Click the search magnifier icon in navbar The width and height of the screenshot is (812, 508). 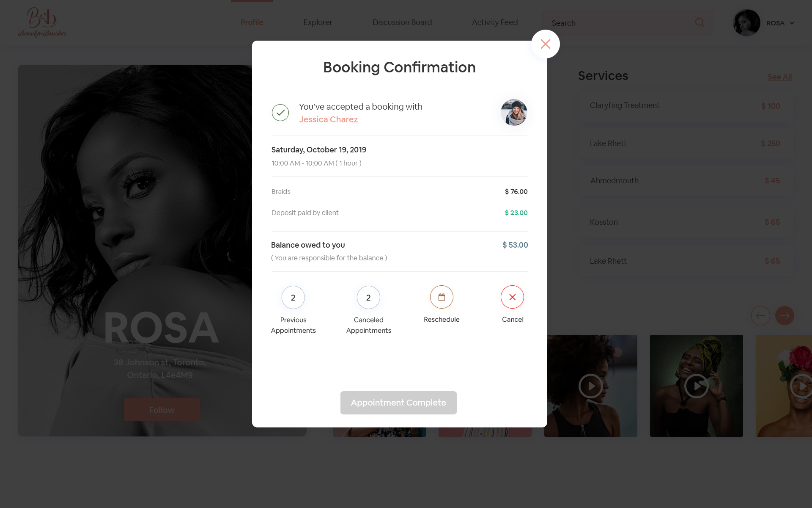pyautogui.click(x=700, y=22)
